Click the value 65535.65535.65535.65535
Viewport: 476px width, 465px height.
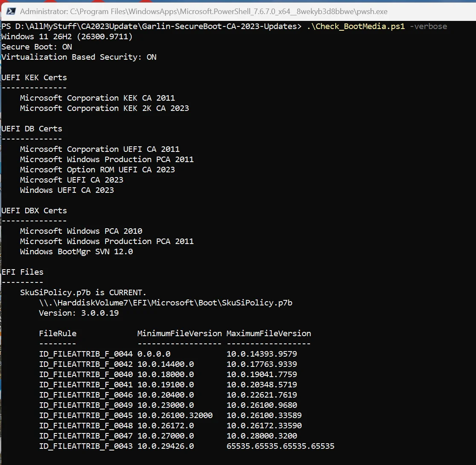pos(281,446)
